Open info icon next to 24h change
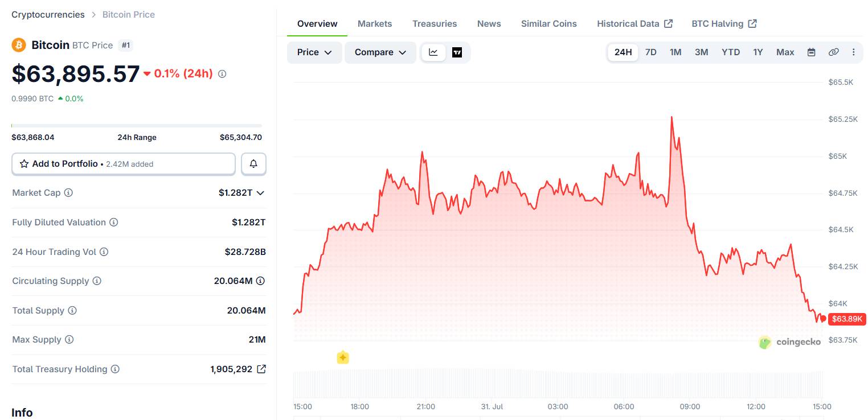 [222, 74]
